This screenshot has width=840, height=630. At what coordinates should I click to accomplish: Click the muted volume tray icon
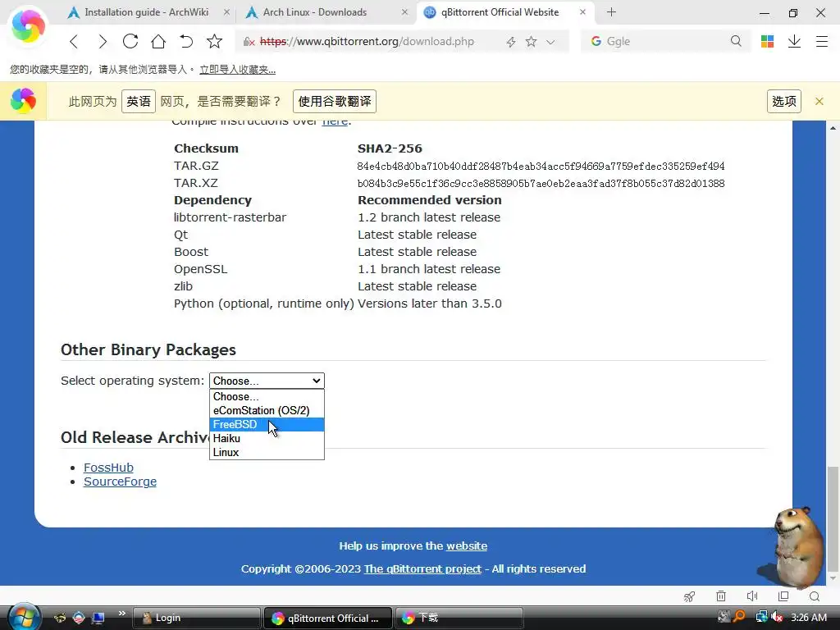(777, 617)
